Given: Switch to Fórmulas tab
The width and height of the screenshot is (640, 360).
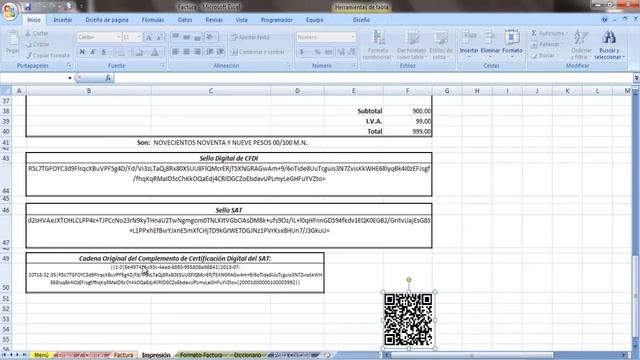Looking at the screenshot, I should (x=153, y=20).
